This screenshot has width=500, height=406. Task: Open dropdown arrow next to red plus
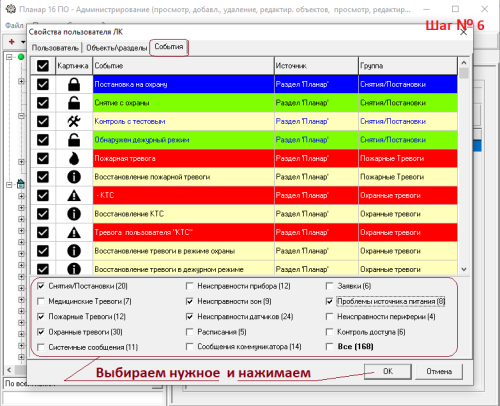click(x=23, y=42)
